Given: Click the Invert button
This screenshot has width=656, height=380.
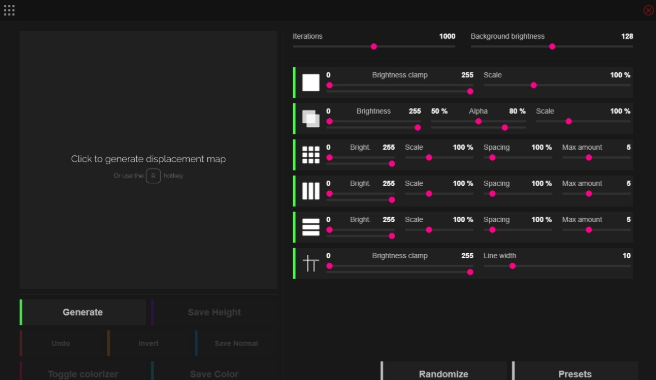Looking at the screenshot, I should pyautogui.click(x=149, y=343).
